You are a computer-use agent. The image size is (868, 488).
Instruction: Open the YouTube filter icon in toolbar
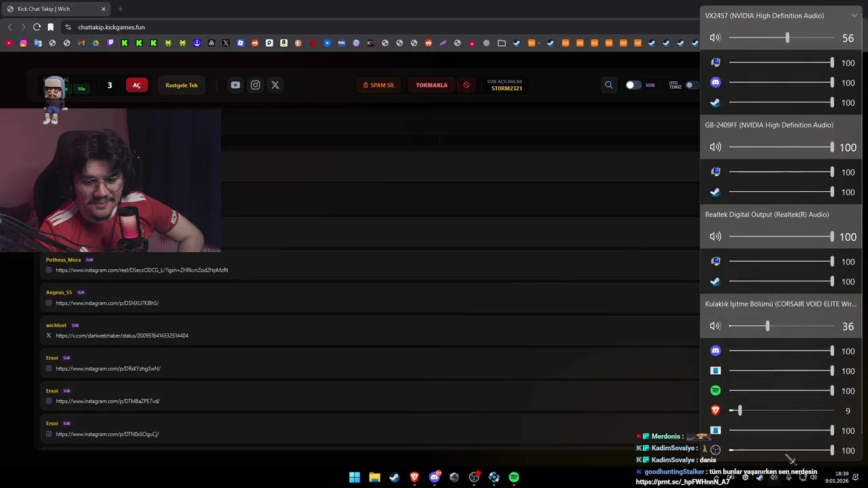tap(235, 85)
